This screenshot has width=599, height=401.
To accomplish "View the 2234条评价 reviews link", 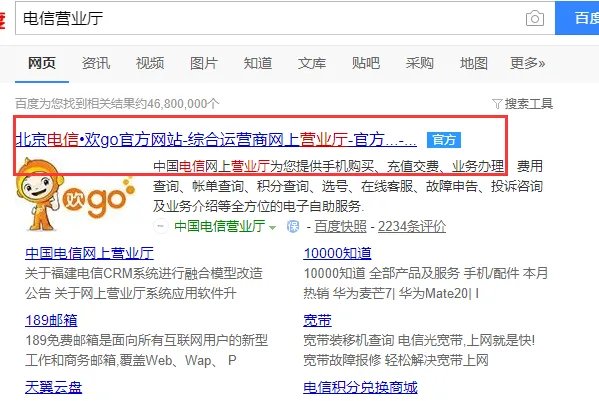I will point(412,226).
